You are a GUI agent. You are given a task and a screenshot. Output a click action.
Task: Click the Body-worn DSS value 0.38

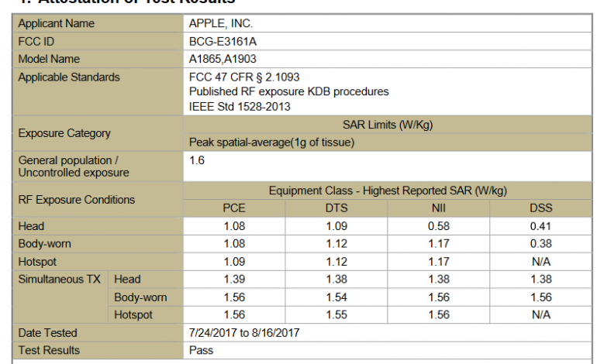point(541,244)
